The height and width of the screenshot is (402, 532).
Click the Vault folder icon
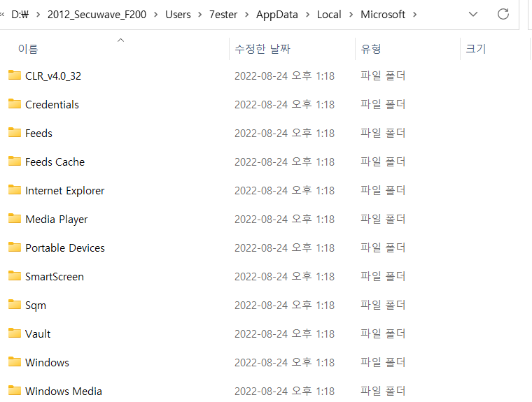(x=15, y=333)
